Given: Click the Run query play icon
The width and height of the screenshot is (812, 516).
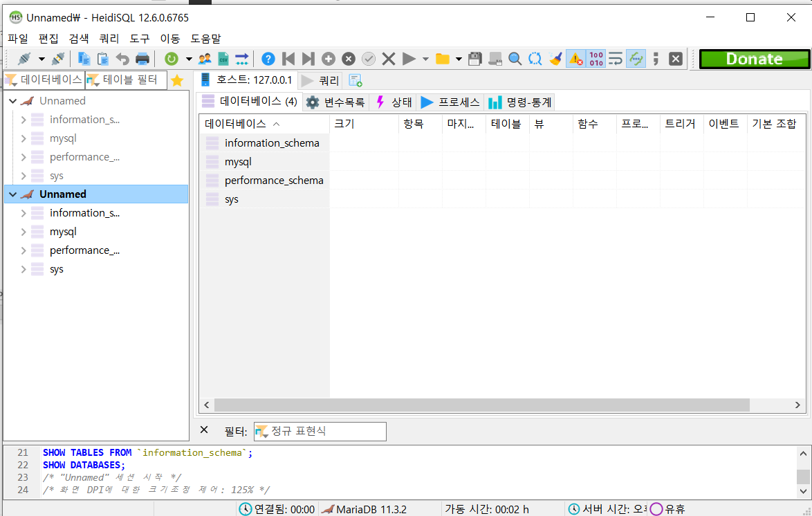Looking at the screenshot, I should point(409,59).
